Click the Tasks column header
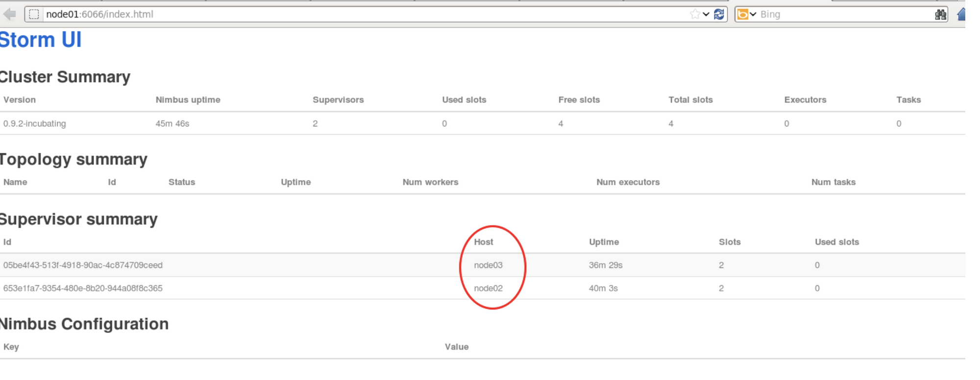The height and width of the screenshot is (380, 980). pos(908,100)
